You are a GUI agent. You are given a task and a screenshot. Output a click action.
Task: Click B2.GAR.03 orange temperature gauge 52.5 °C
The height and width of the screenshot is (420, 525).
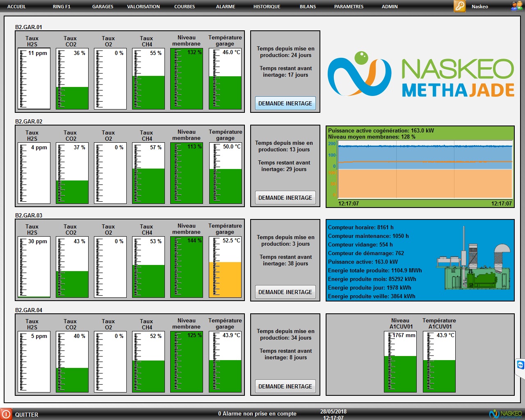[225, 267]
